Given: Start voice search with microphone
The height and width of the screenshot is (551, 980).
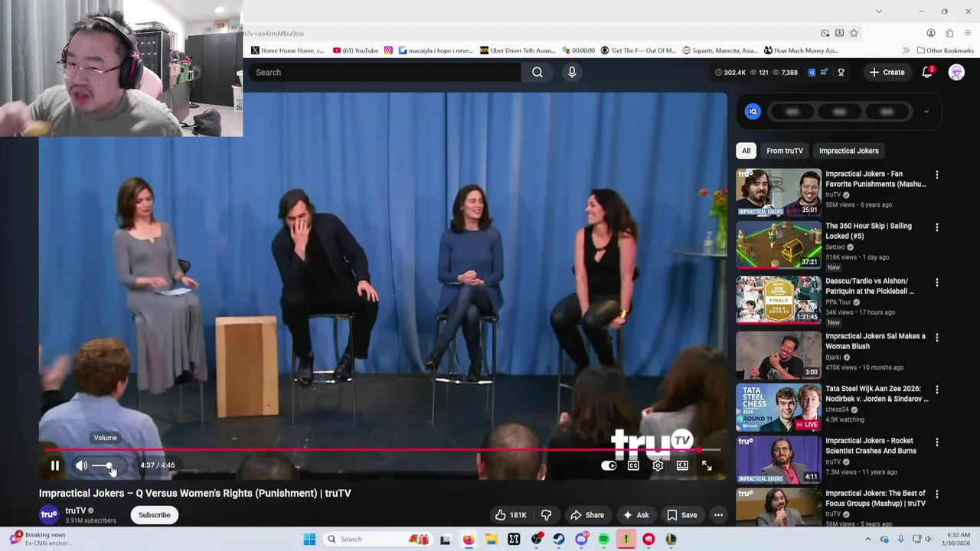Looking at the screenshot, I should [572, 72].
